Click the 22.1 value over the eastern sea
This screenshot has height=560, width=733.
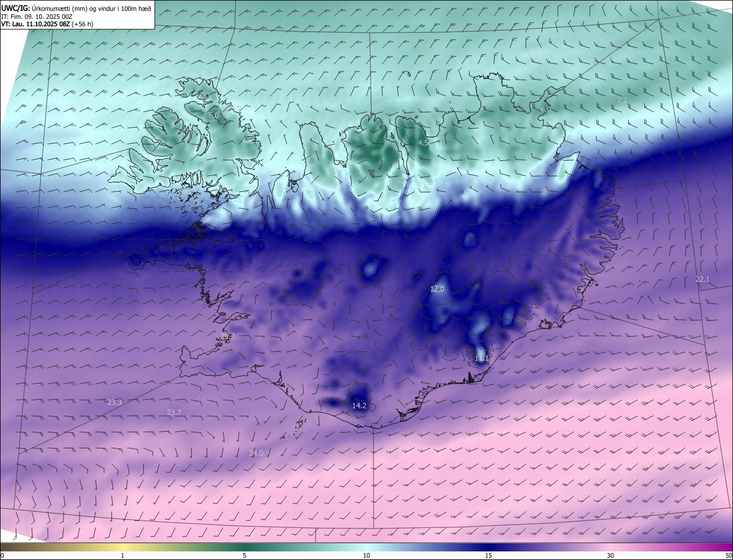tap(703, 279)
